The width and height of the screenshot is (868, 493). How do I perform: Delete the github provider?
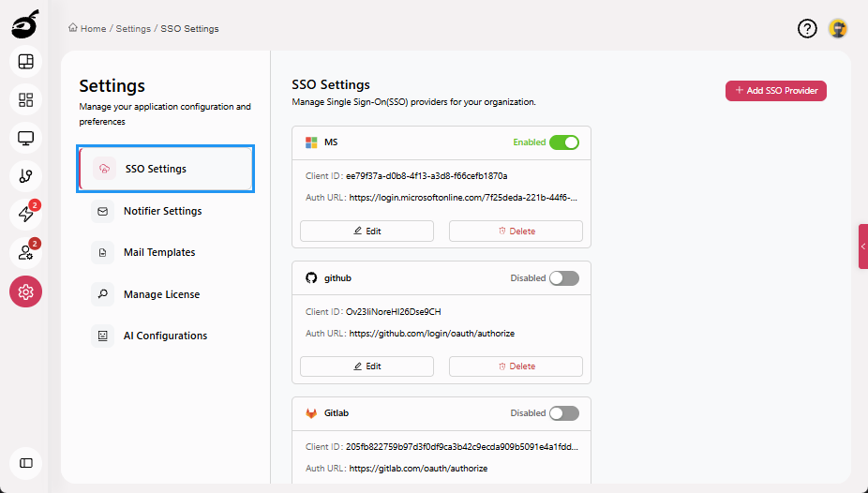(x=516, y=366)
